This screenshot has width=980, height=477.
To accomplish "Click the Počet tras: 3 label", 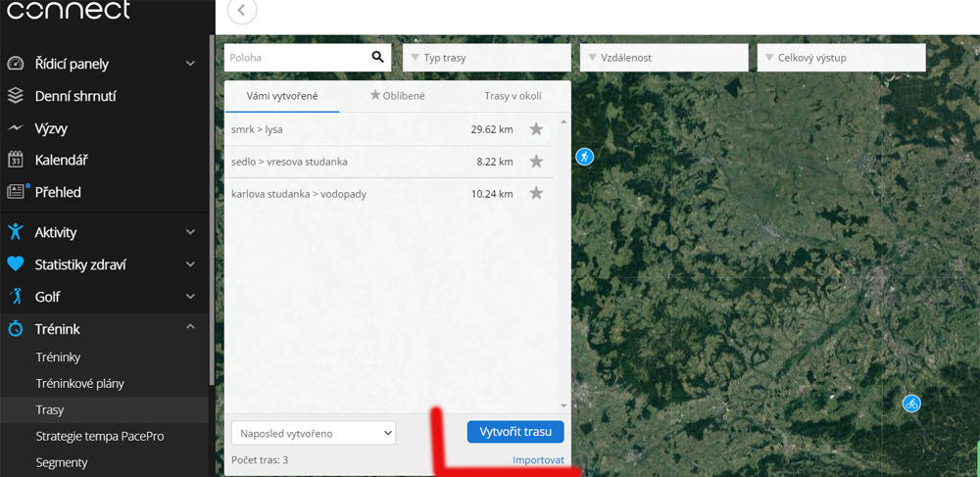I will click(x=260, y=460).
